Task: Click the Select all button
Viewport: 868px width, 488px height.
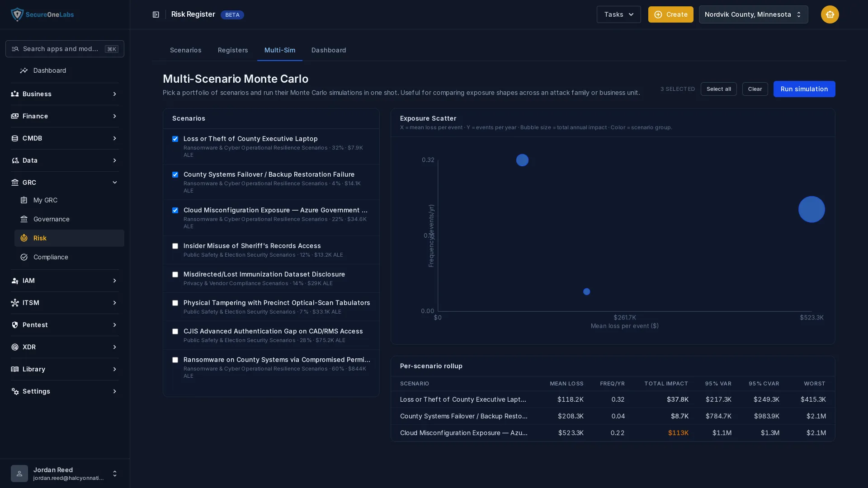Action: pyautogui.click(x=718, y=89)
